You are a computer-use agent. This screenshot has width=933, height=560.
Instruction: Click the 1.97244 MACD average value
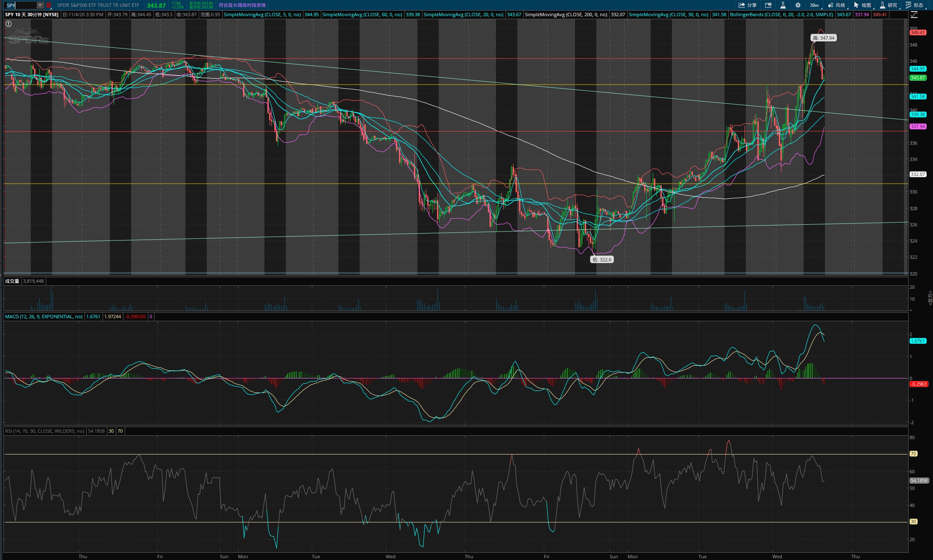113,317
